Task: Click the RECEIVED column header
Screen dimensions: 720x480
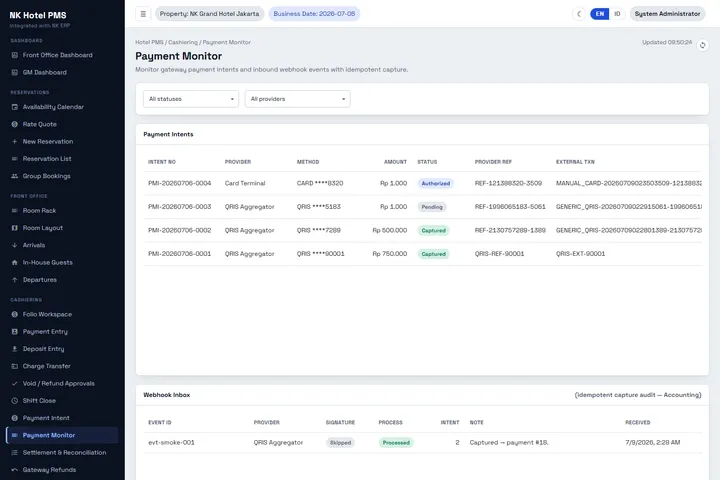Action: [637, 423]
